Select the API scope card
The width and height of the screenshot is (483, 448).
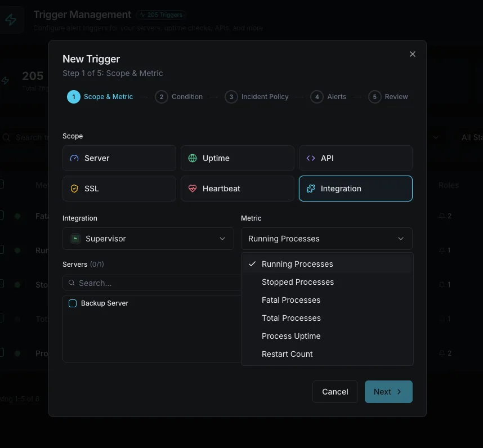click(x=355, y=158)
